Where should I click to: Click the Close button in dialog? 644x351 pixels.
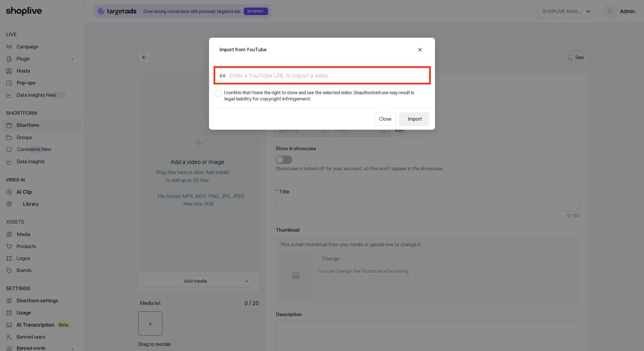tap(385, 119)
